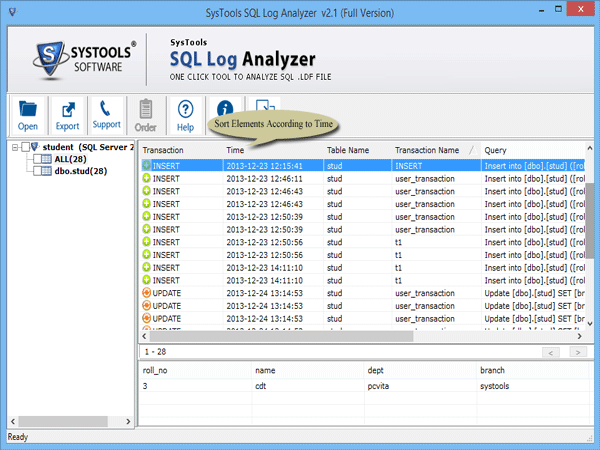Select row with time 2013-12-23 12:46:11
This screenshot has height=450, width=600.
[x=363, y=178]
